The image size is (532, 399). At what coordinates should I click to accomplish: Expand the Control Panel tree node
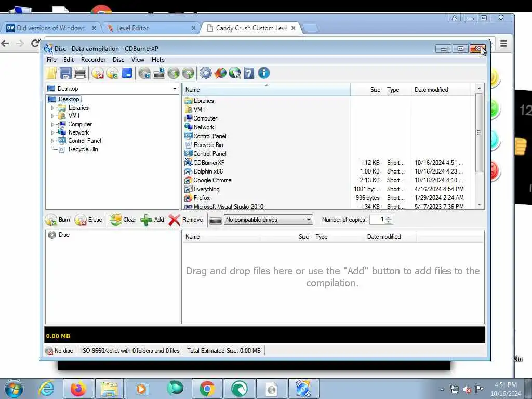click(x=52, y=141)
